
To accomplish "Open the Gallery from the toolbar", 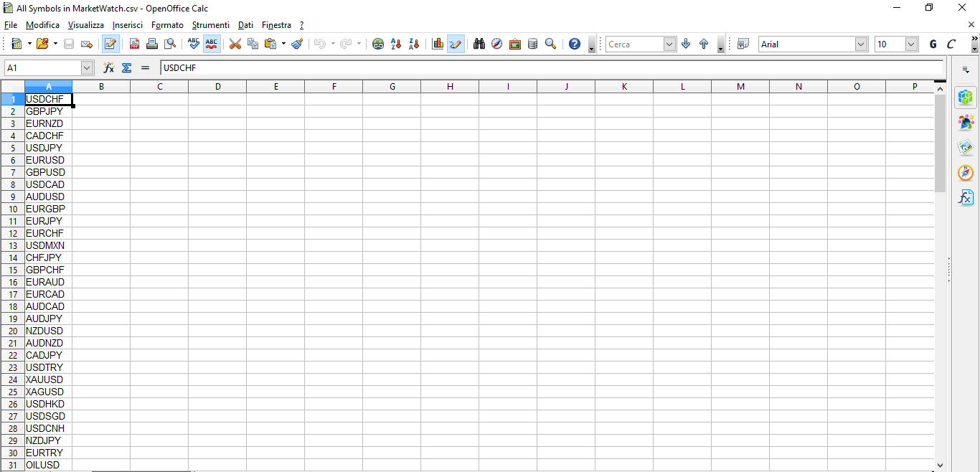I will (x=514, y=44).
